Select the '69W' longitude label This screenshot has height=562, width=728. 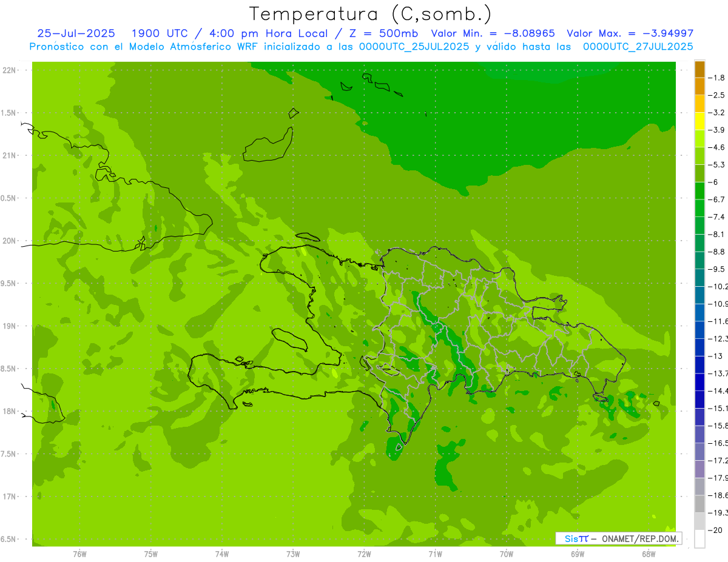coord(578,554)
